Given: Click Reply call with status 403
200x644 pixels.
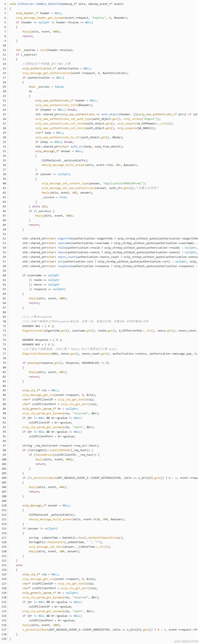Looking at the screenshot, I should coord(48,372).
